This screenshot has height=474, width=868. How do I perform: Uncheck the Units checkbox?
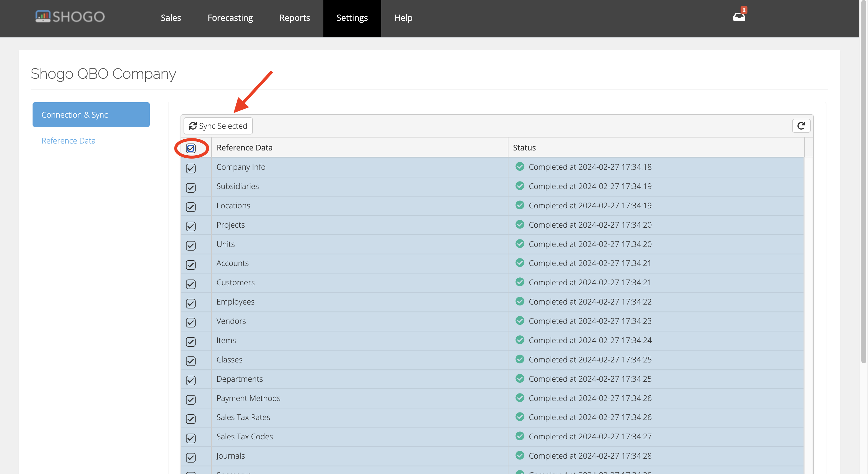[191, 245]
